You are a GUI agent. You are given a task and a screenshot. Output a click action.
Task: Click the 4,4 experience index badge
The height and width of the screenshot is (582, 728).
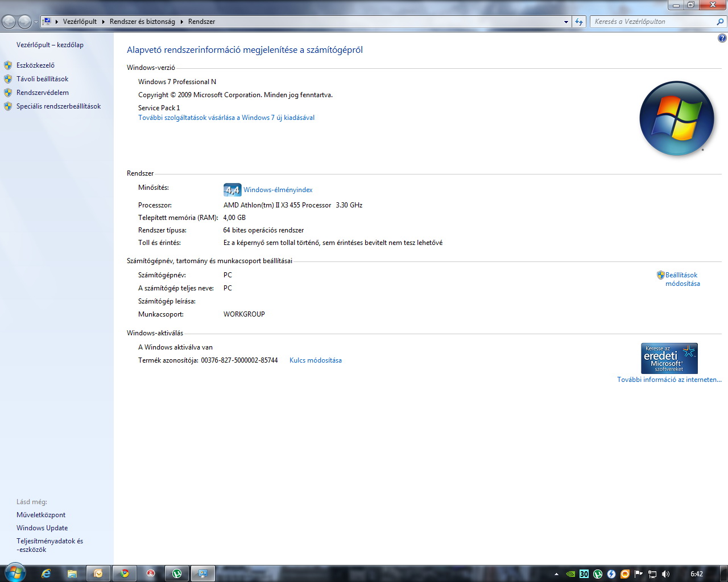[232, 190]
